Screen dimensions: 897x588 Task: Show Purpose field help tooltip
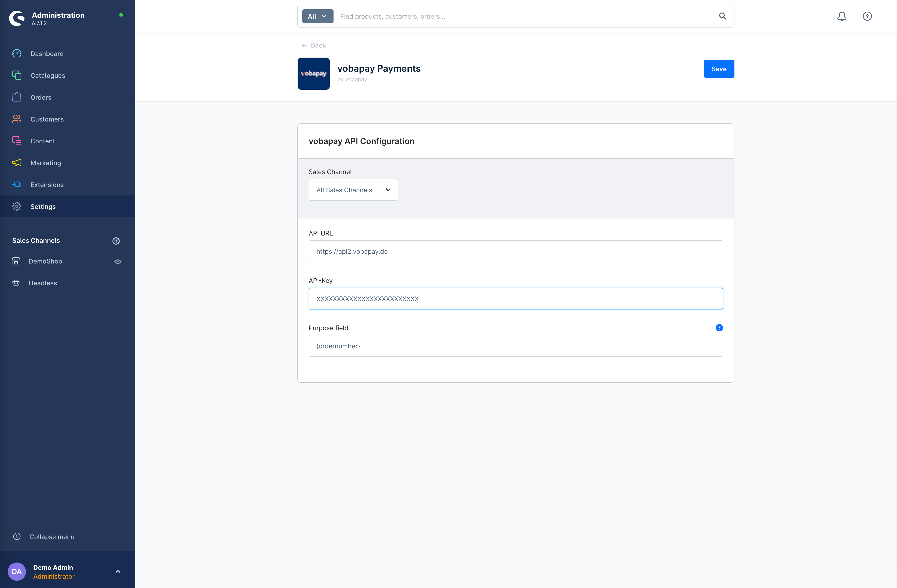click(719, 328)
